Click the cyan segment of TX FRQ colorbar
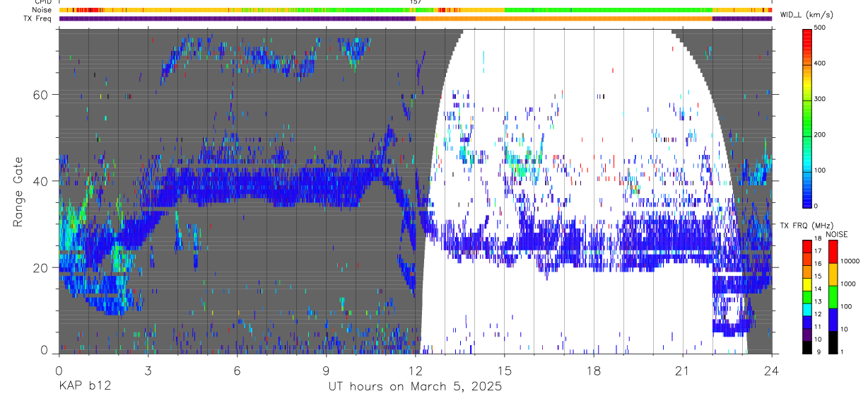Viewport: 868px width, 401px height. (807, 309)
